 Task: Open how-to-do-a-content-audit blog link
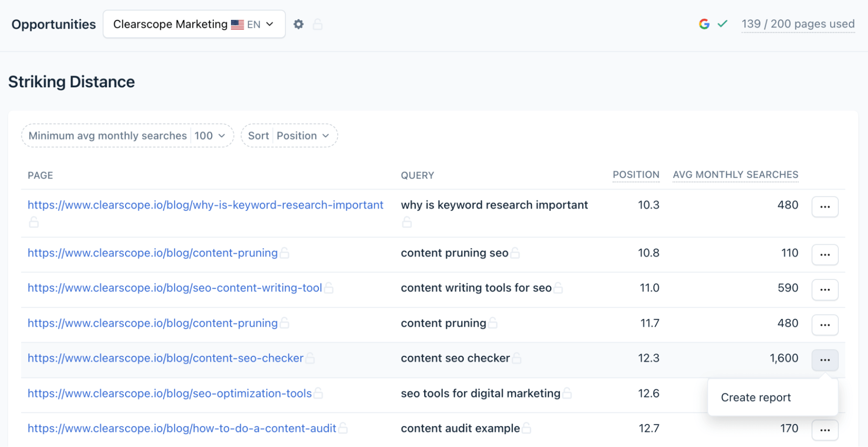coord(182,428)
